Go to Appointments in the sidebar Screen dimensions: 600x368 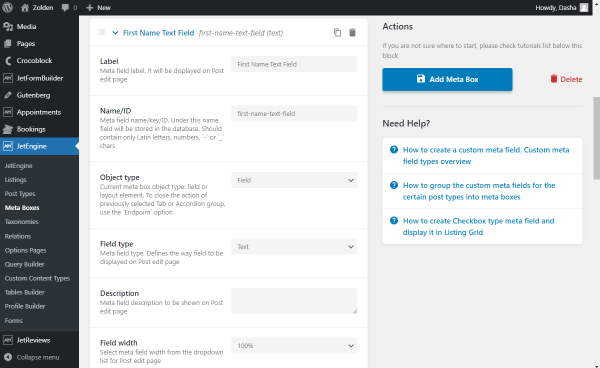(39, 112)
